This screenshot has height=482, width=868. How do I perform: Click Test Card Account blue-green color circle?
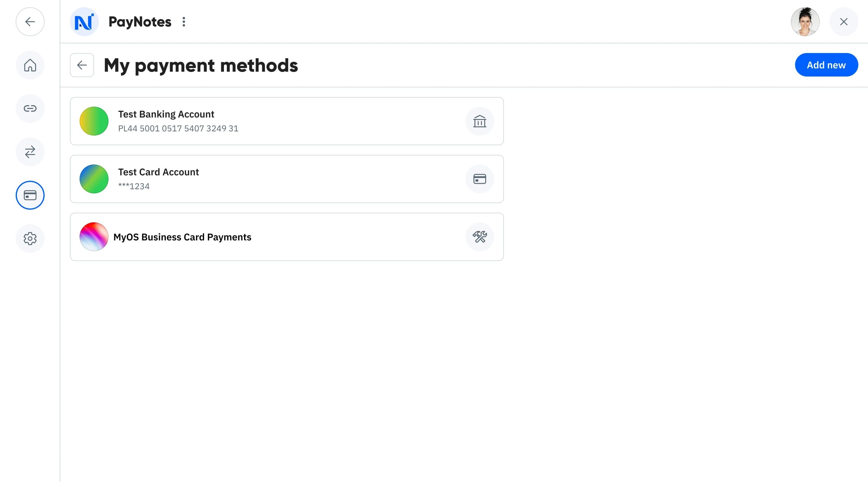click(x=94, y=179)
